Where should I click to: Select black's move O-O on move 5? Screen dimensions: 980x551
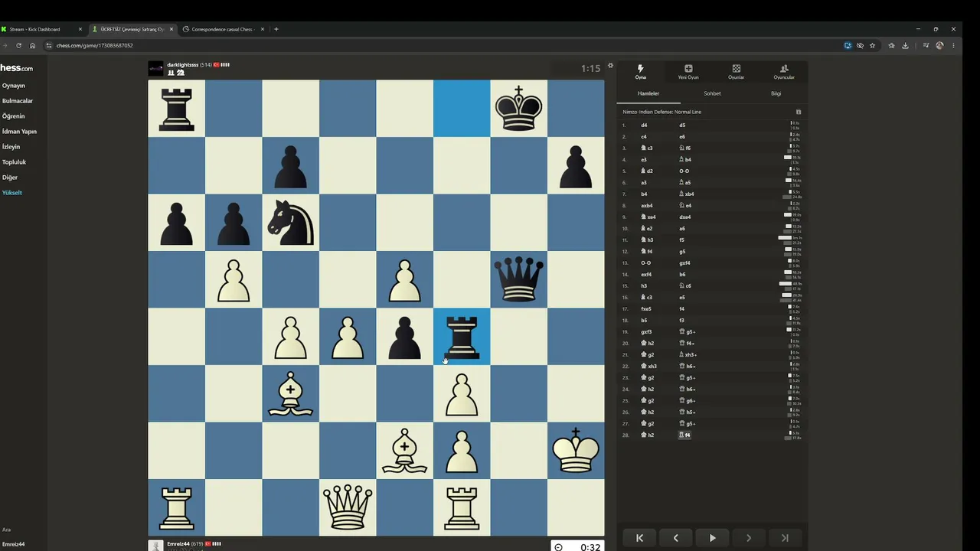point(684,171)
